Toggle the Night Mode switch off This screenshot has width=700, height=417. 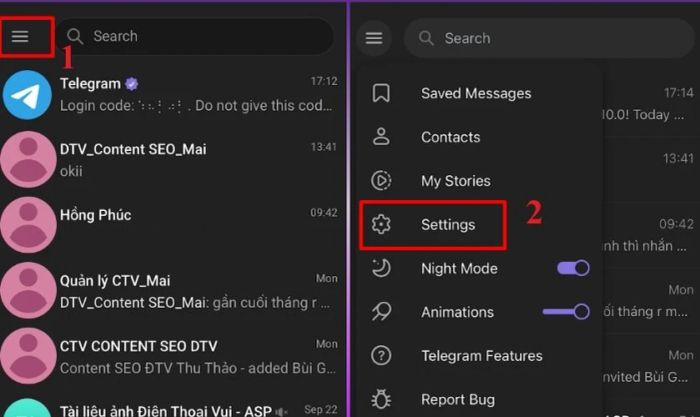573,268
